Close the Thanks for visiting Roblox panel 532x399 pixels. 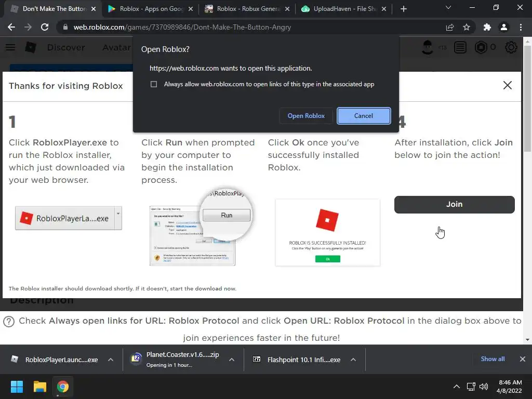click(x=507, y=85)
